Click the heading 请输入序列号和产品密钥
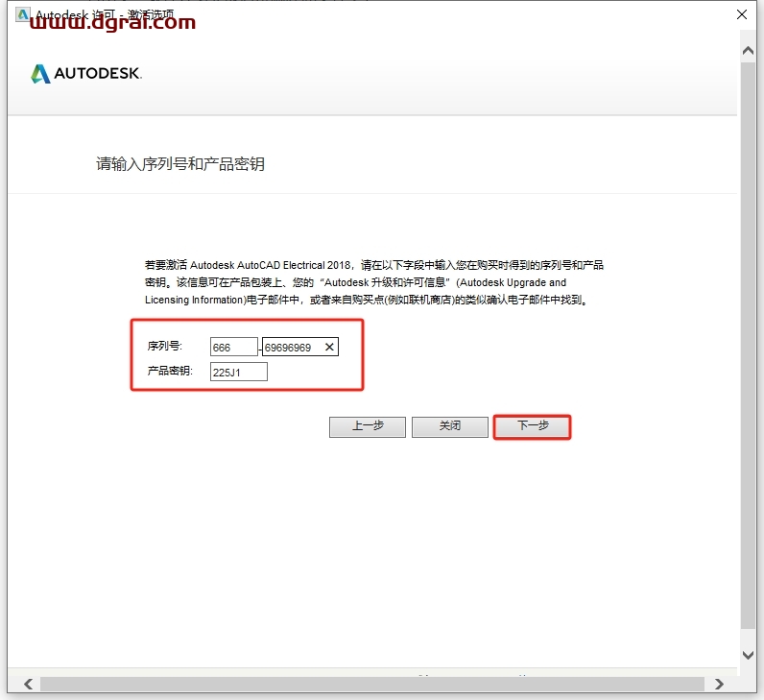This screenshot has height=700, width=764. click(180, 164)
